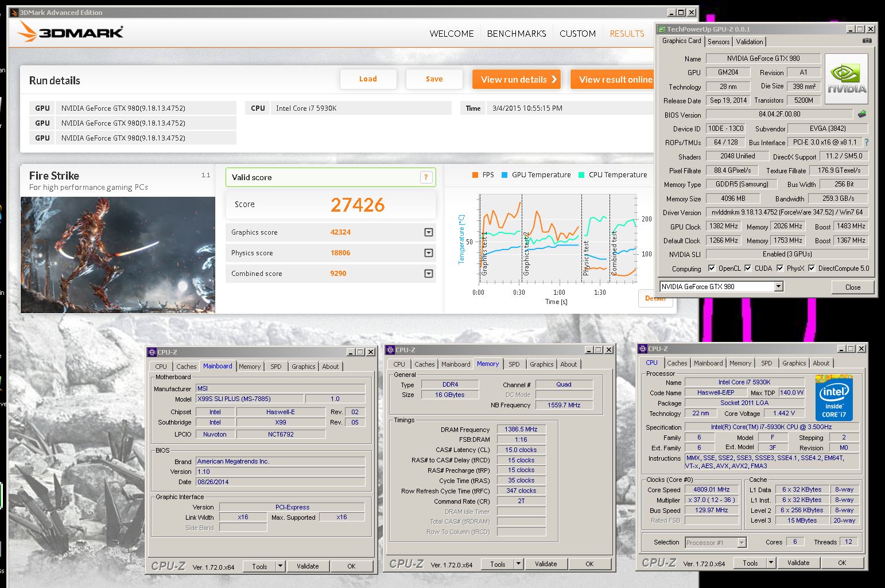The height and width of the screenshot is (588, 885).
Task: Click the View result online button
Action: (x=613, y=79)
